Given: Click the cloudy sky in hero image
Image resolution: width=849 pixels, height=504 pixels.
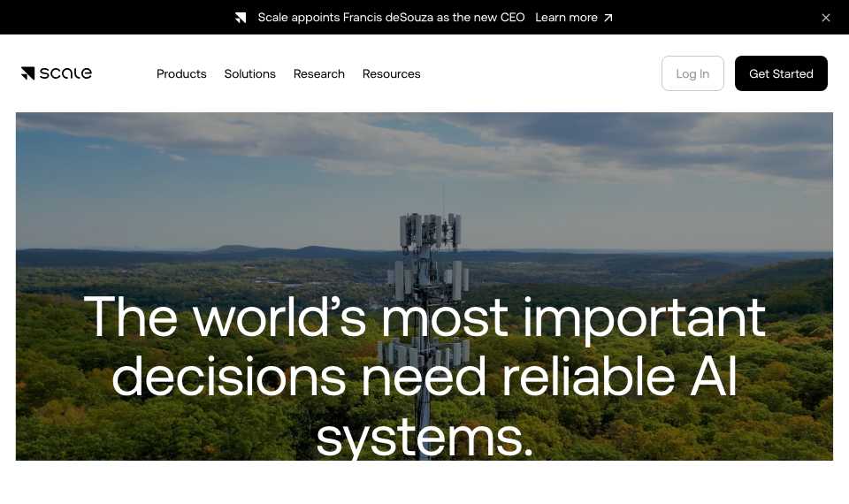Looking at the screenshot, I should point(424,163).
